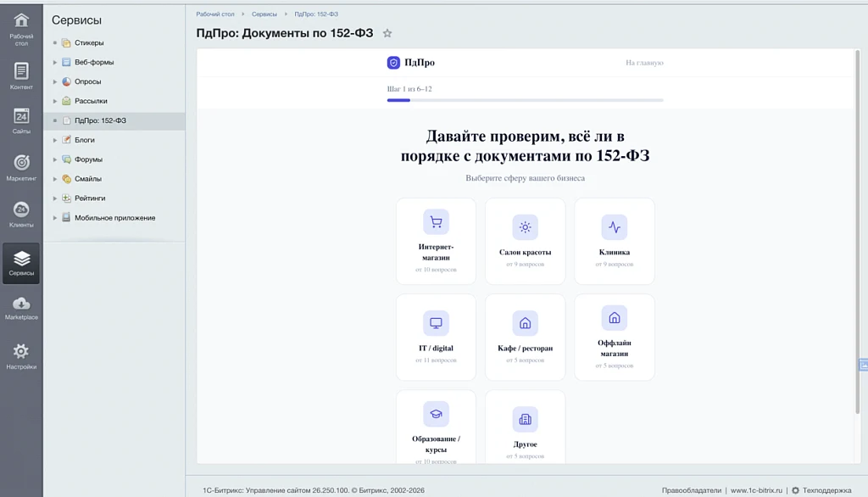
Task: Click the Оффлайн магазин label
Action: [x=615, y=348]
